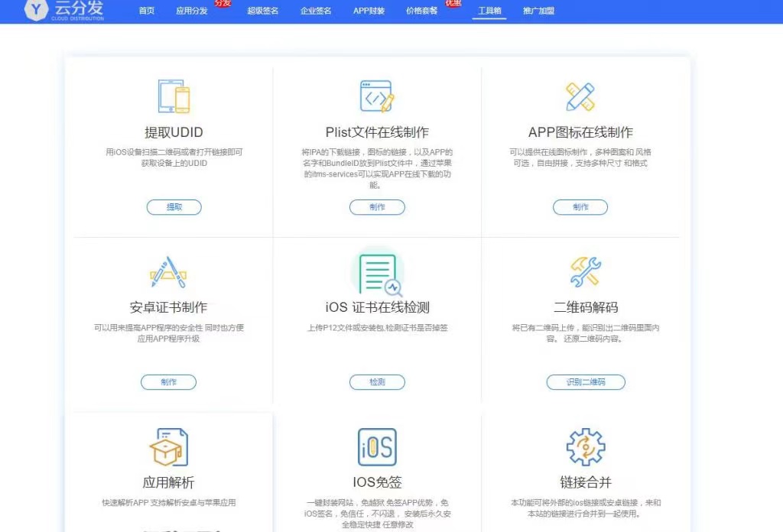Click the IOS免签 icon
This screenshot has width=783, height=532.
pos(377,447)
